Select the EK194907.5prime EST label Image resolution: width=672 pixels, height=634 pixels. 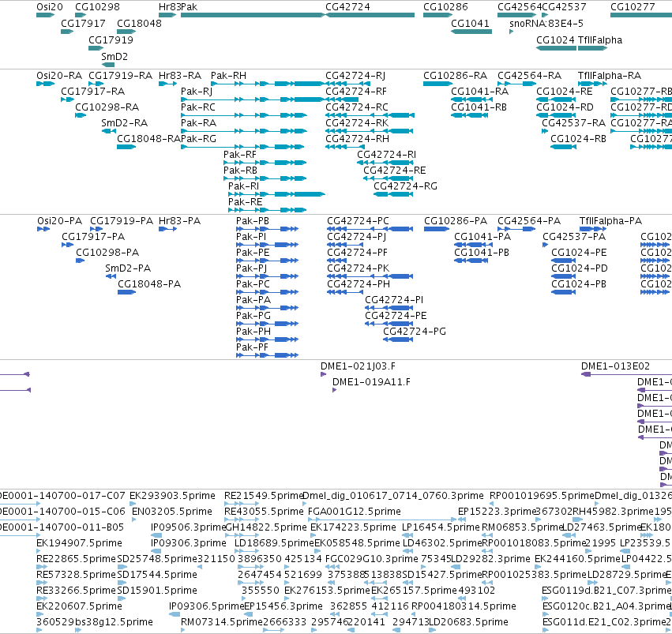click(79, 543)
